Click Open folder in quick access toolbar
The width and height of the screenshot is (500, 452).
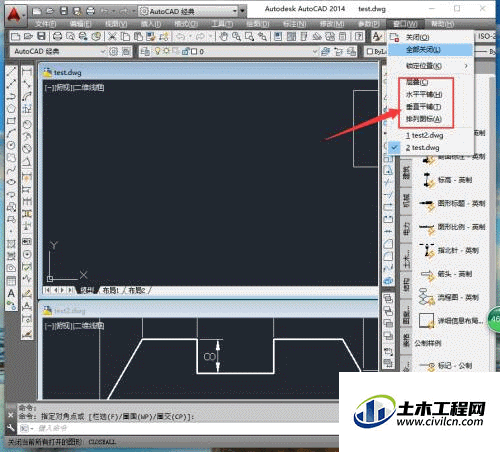50,11
